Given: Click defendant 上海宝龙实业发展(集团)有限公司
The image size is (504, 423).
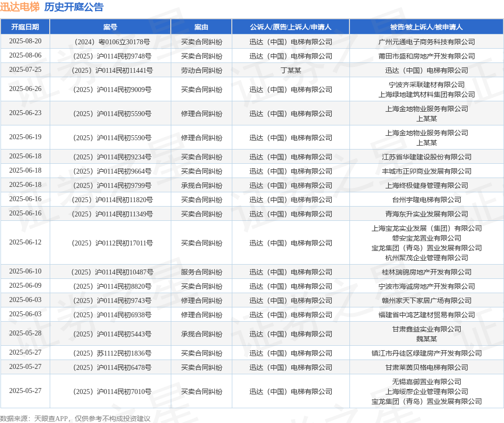Looking at the screenshot, I should [x=427, y=228].
